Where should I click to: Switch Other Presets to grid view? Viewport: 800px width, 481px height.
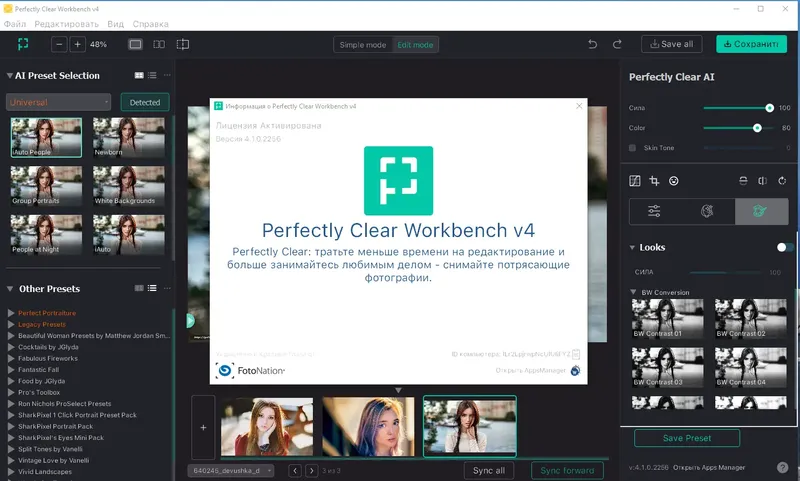click(139, 288)
